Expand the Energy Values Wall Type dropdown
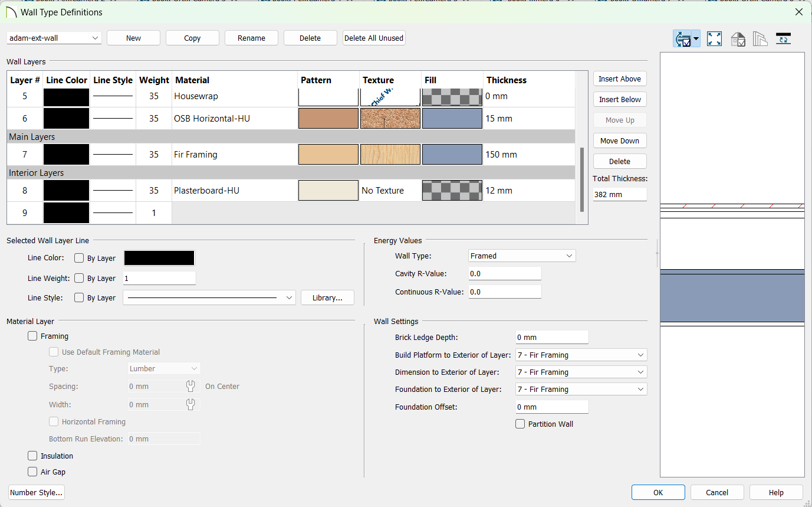The height and width of the screenshot is (507, 812). tap(522, 256)
